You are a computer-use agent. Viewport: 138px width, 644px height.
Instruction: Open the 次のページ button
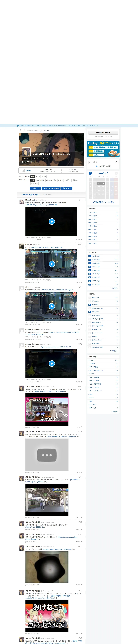pyautogui.click(x=67, y=188)
